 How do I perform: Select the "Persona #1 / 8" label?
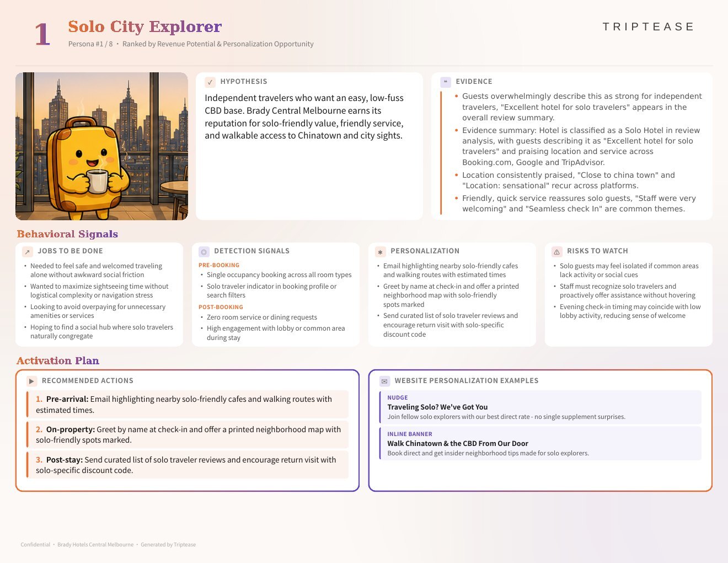90,44
